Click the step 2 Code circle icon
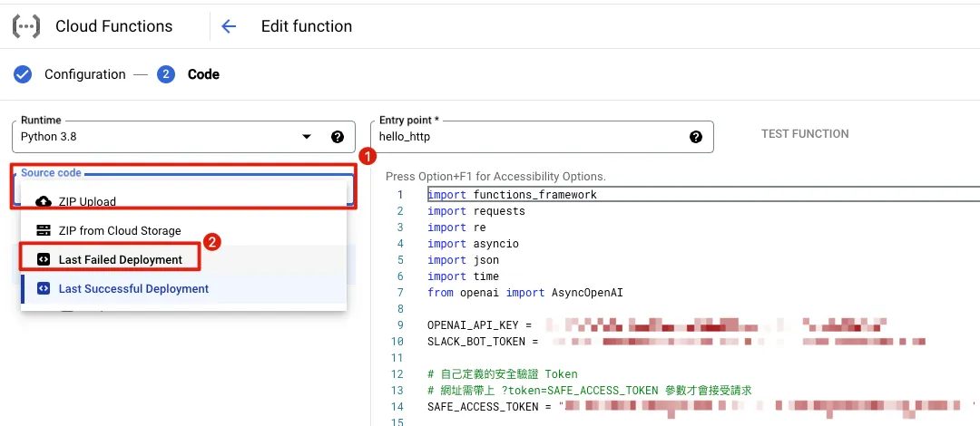980x426 pixels. pos(165,74)
